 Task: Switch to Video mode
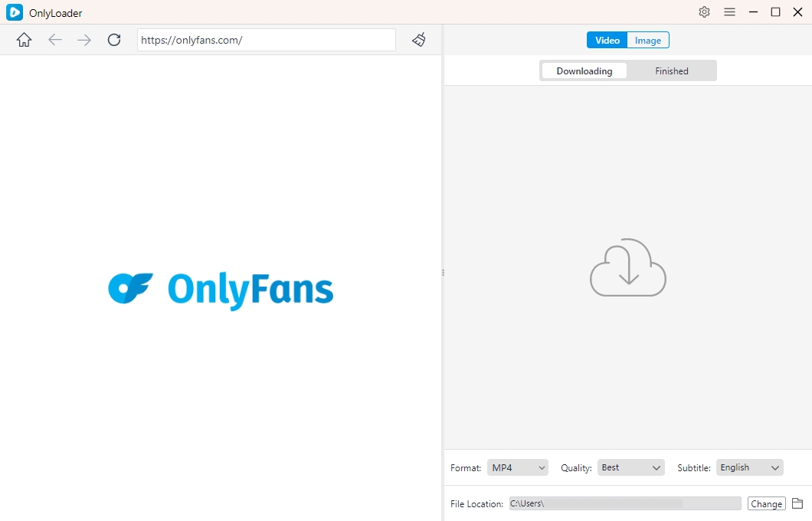point(607,41)
